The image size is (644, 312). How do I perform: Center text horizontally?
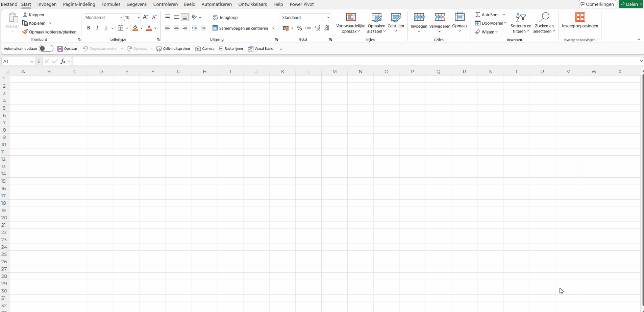[x=176, y=28]
